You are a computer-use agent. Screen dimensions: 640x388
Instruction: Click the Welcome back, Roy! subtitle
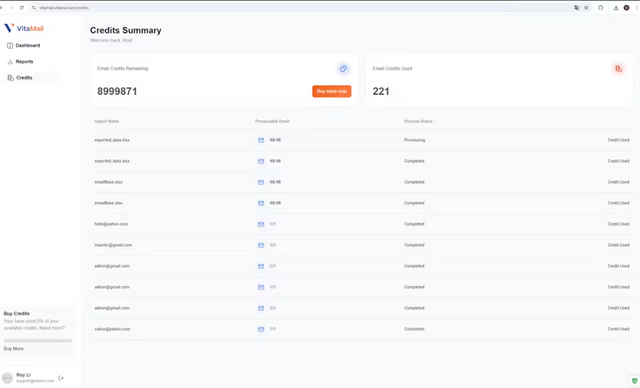111,40
